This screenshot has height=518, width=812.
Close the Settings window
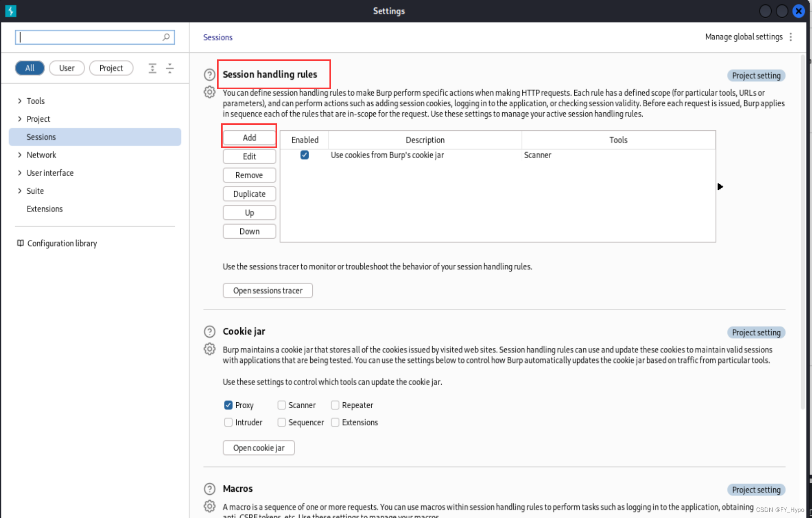click(x=798, y=11)
